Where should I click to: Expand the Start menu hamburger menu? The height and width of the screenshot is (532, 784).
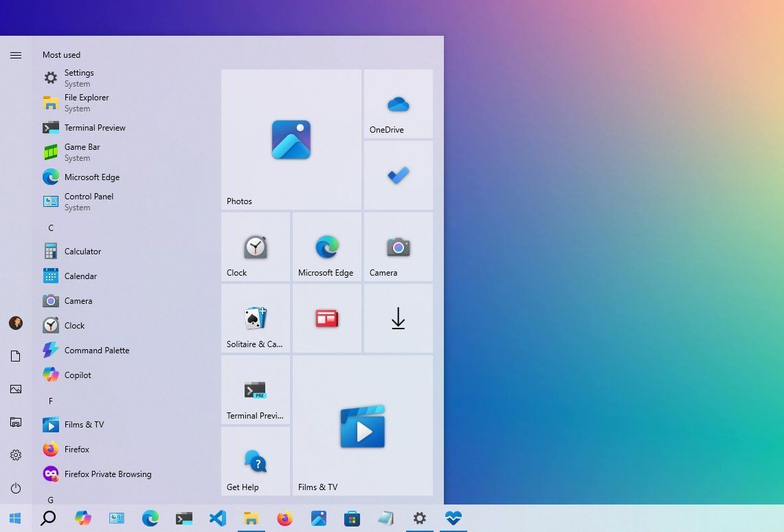point(16,55)
